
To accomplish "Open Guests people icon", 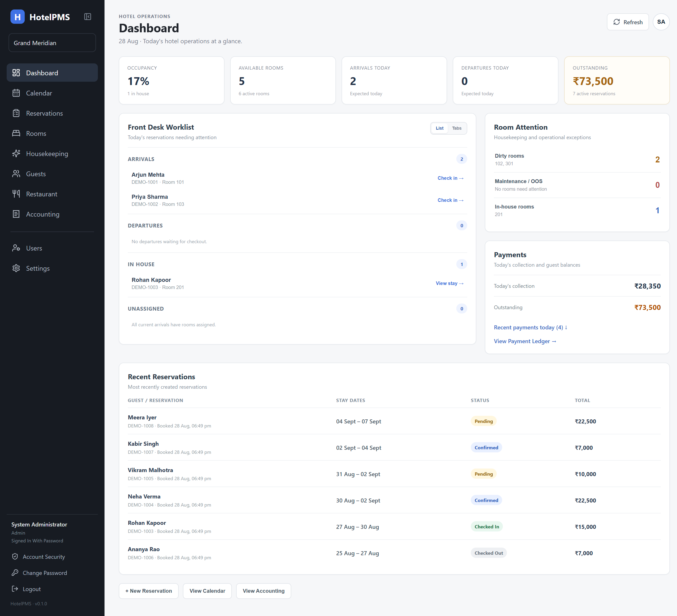I will (16, 174).
